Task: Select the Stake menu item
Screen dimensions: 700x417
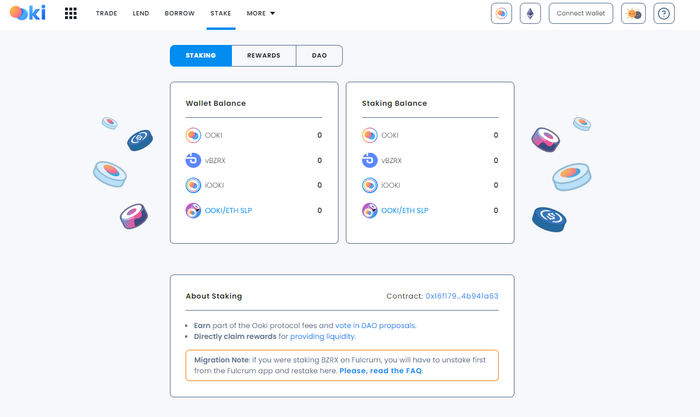Action: (221, 13)
